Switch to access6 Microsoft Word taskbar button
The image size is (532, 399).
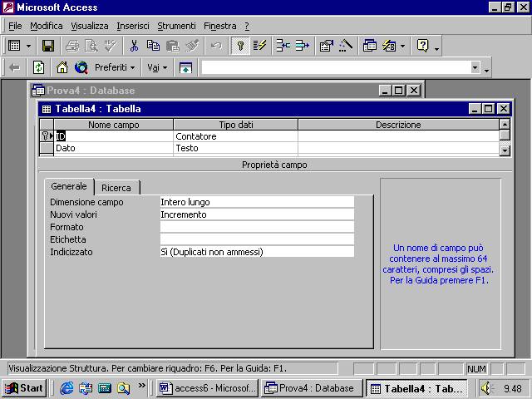207,388
